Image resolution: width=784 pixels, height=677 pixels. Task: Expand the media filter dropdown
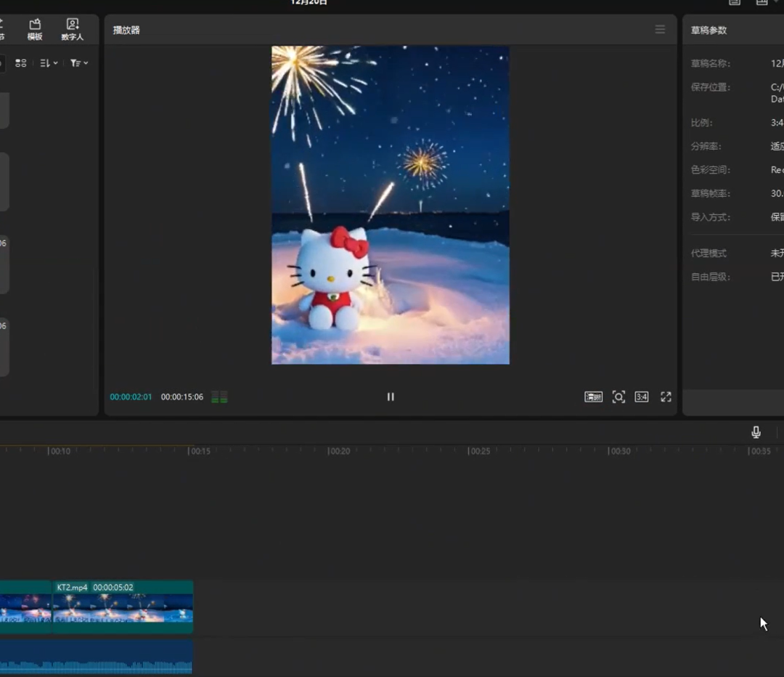[x=79, y=63]
